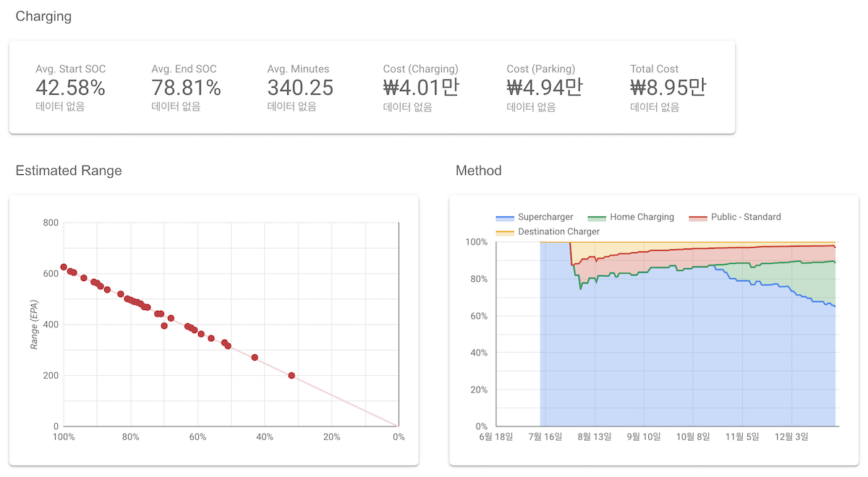
Task: Select the Cost (Parking) value ₩4.94만
Action: pos(545,88)
